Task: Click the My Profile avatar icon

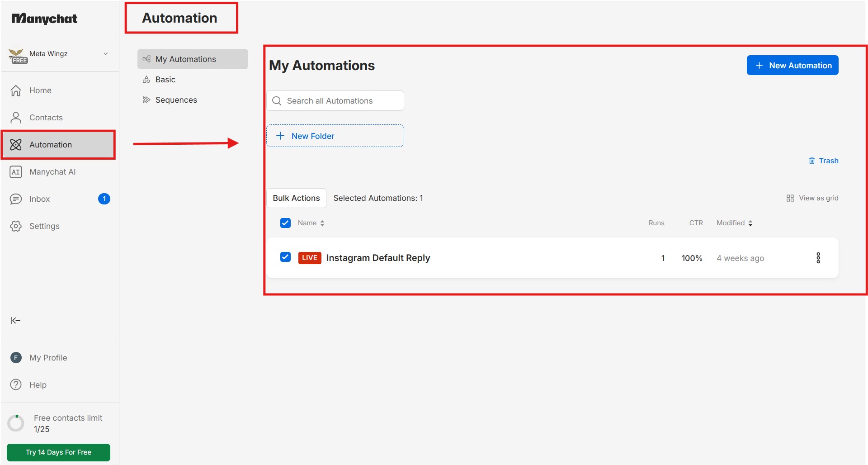Action: click(16, 358)
